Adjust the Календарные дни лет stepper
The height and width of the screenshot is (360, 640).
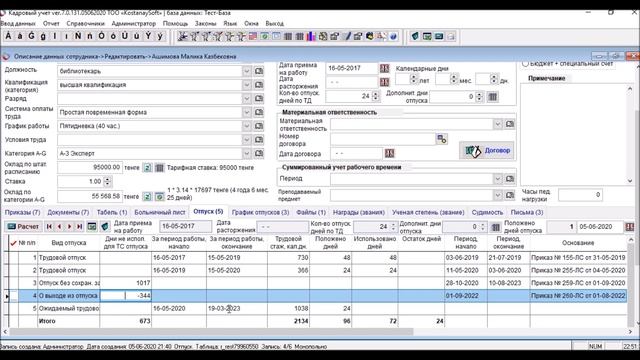click(413, 79)
